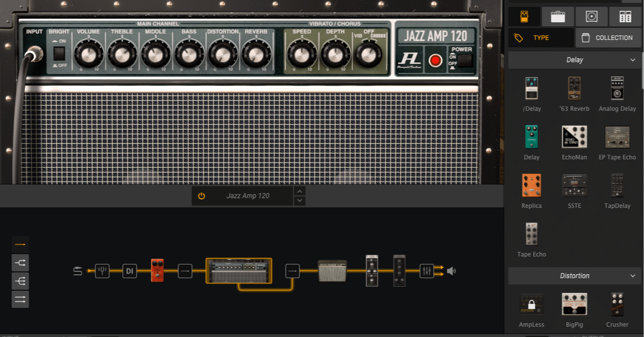Screen dimensions: 644x337
Task: Pick the BigPig distortion pedal
Action: tap(574, 304)
